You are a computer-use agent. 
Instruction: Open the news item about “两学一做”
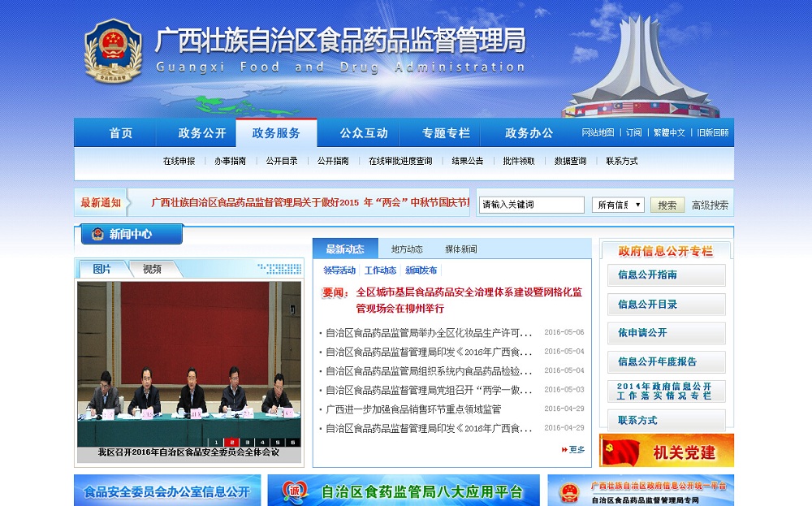pos(429,390)
